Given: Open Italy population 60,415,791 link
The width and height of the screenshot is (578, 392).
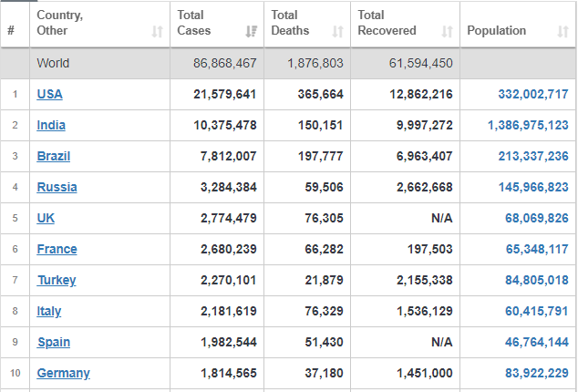Looking at the screenshot, I should click(x=536, y=311).
